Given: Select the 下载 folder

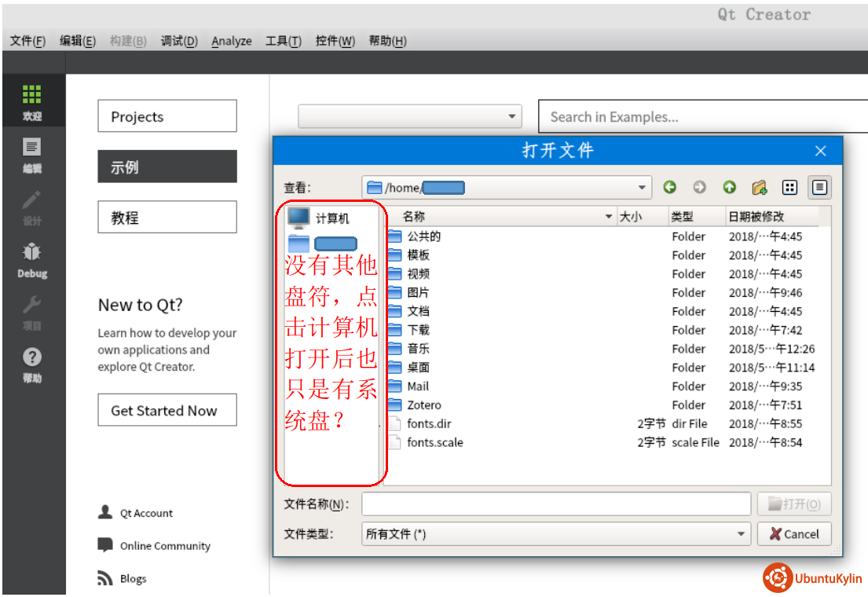Looking at the screenshot, I should [x=409, y=330].
